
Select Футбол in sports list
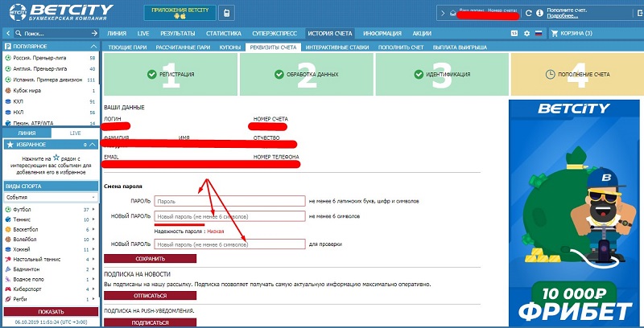click(23, 209)
